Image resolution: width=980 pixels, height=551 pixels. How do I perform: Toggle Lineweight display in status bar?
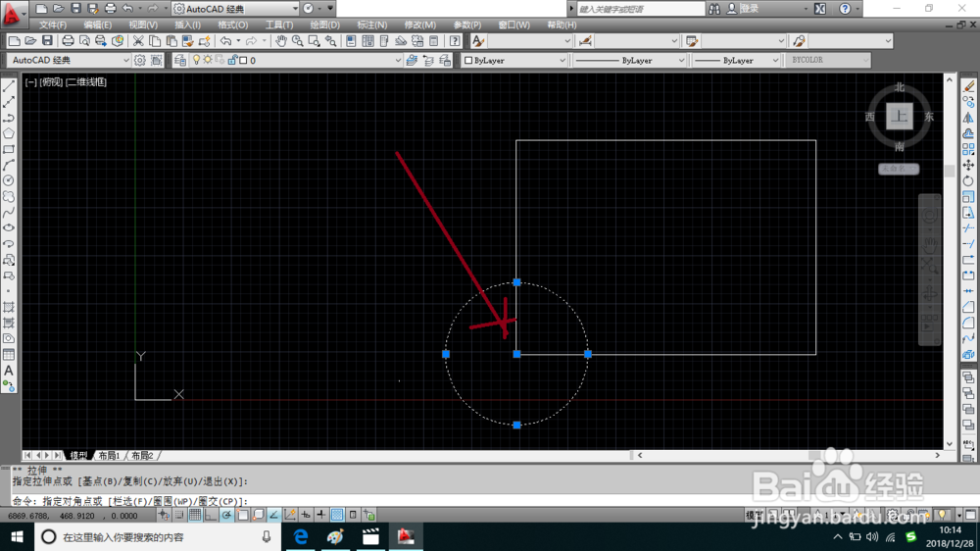coord(321,515)
